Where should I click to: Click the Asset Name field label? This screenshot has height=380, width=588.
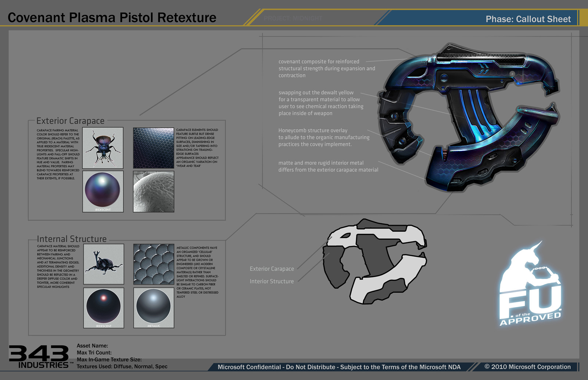coord(92,346)
